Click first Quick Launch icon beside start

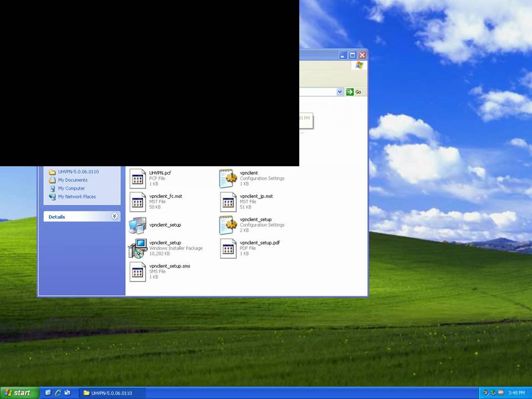[x=48, y=393]
